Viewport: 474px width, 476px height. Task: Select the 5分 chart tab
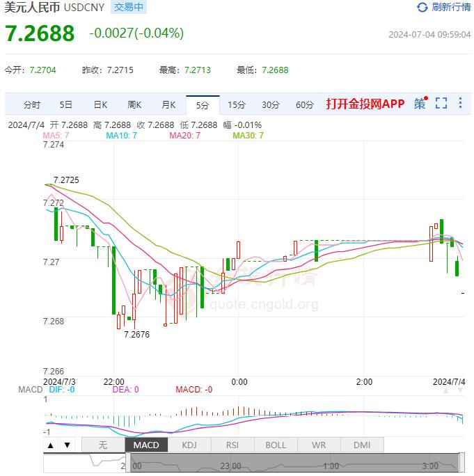(203, 105)
